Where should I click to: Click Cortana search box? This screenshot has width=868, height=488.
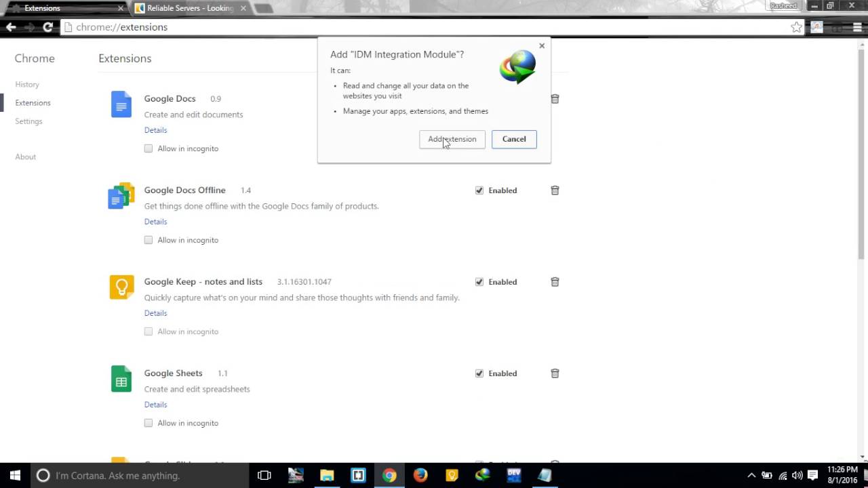click(x=139, y=475)
